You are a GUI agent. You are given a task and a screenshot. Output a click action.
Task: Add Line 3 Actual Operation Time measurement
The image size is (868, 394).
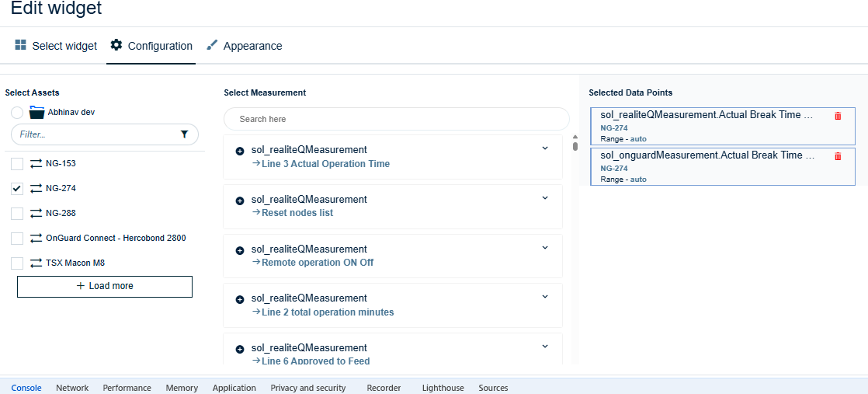coord(240,151)
